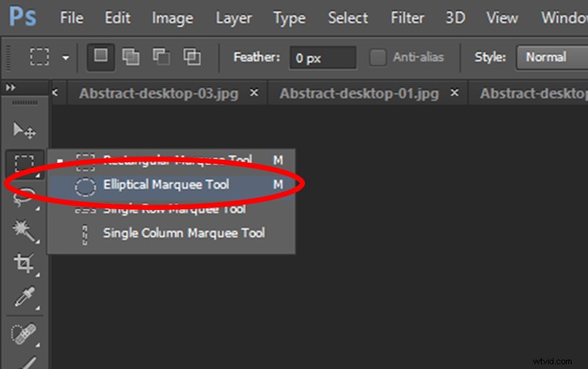The height and width of the screenshot is (369, 588).
Task: Switch to Abstract-desktop-01.jpg tab
Action: (359, 93)
